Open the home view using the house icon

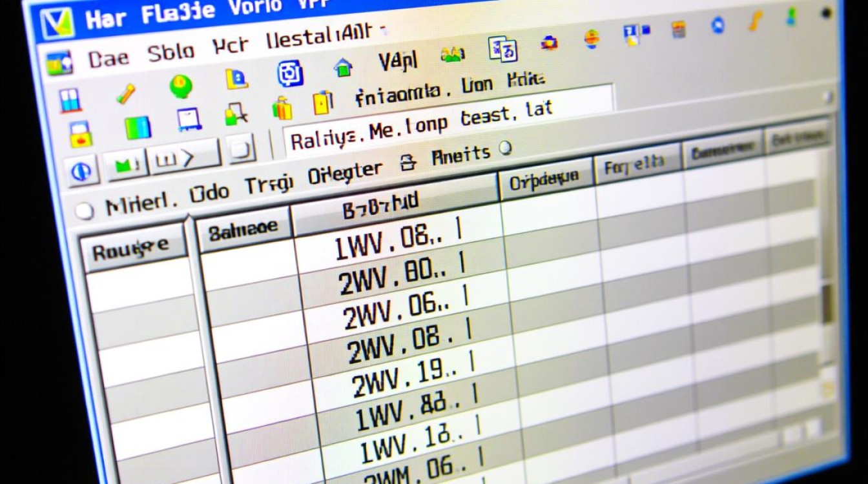[344, 66]
